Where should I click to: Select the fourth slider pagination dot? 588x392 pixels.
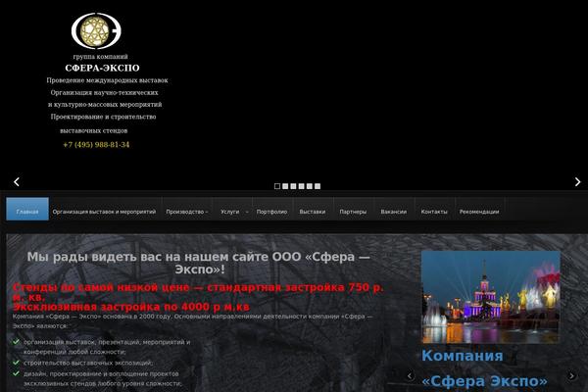point(302,186)
